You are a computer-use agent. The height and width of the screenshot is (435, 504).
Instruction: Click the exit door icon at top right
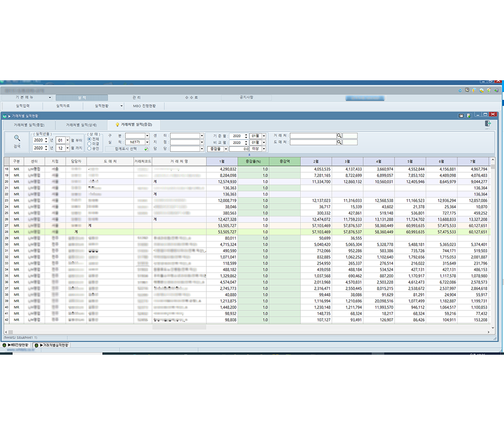click(x=488, y=124)
